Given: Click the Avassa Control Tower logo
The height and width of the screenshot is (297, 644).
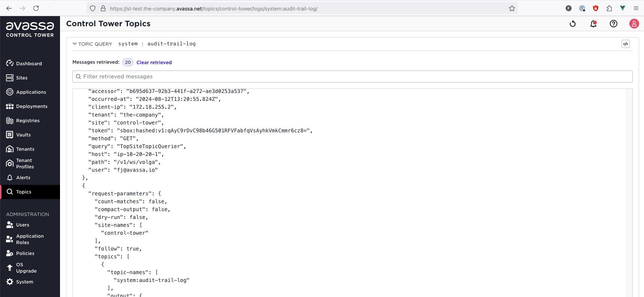Looking at the screenshot, I should coord(30,29).
